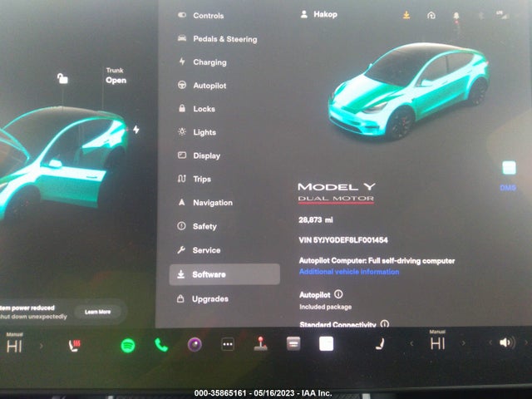Tap the lock/unlock icon above car
The width and height of the screenshot is (532, 399).
click(x=62, y=79)
